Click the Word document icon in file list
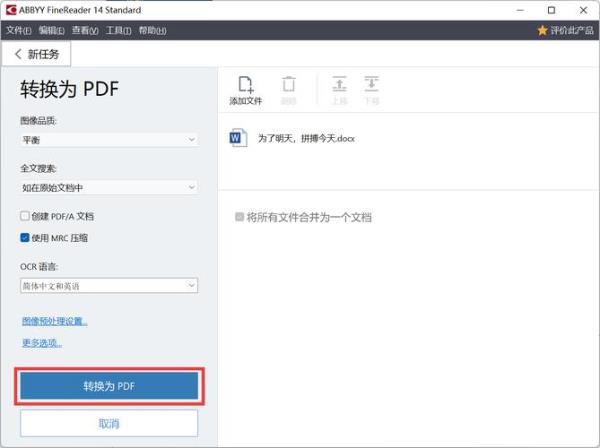 click(x=238, y=138)
